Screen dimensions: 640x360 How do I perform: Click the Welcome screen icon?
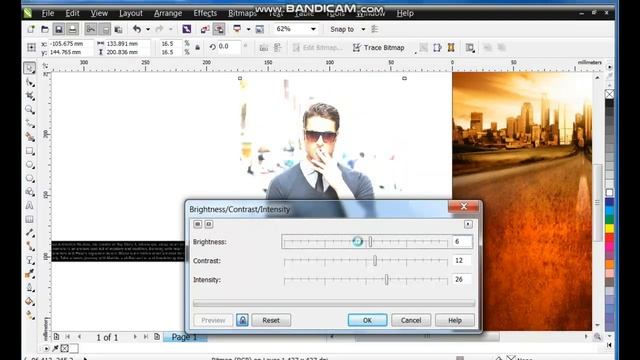(x=260, y=29)
